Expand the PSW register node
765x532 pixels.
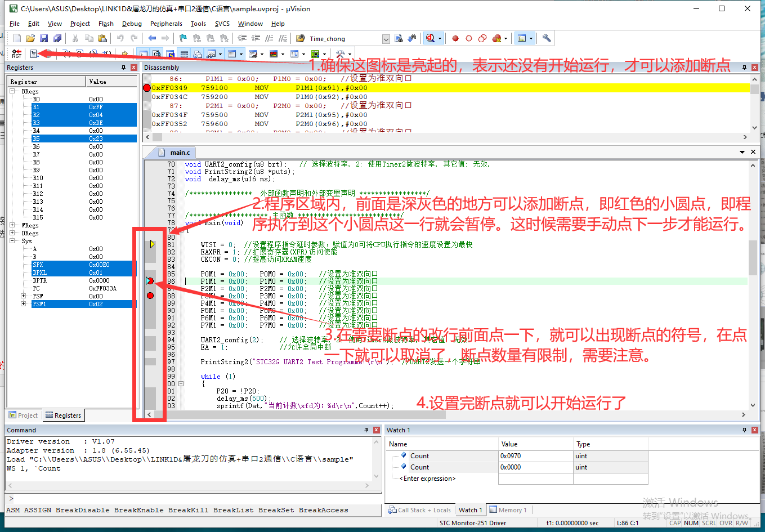click(24, 296)
